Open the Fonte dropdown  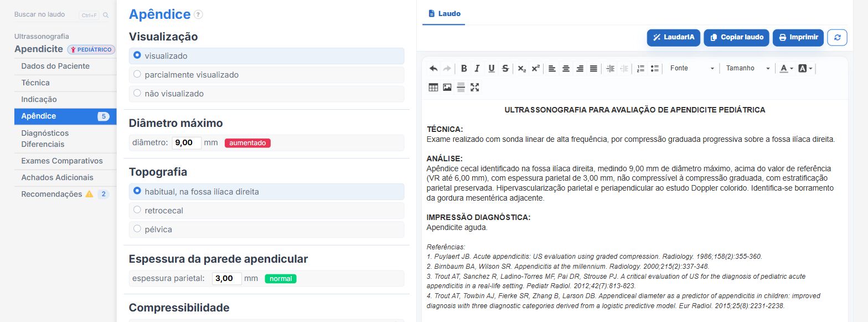[x=692, y=69]
